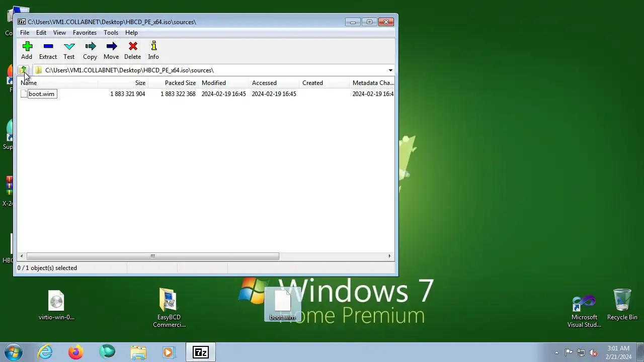Image resolution: width=644 pixels, height=362 pixels.
Task: Click the Info toolbar icon
Action: pos(153,50)
